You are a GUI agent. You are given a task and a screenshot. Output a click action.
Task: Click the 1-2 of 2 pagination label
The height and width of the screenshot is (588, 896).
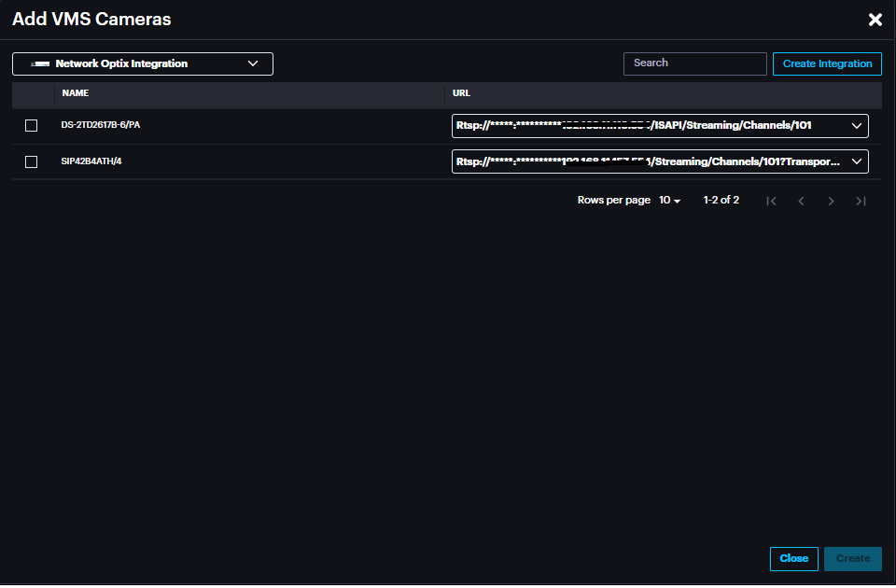click(x=721, y=201)
